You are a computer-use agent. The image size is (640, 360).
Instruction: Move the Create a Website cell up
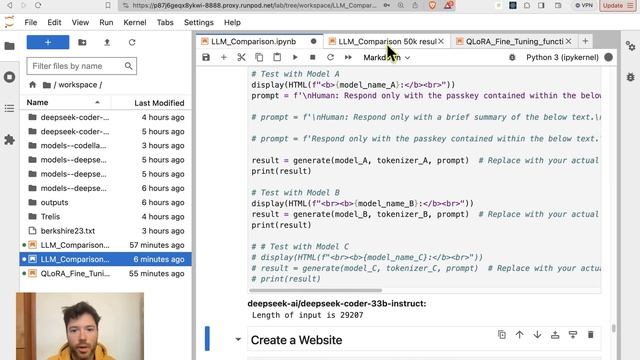pyautogui.click(x=520, y=335)
